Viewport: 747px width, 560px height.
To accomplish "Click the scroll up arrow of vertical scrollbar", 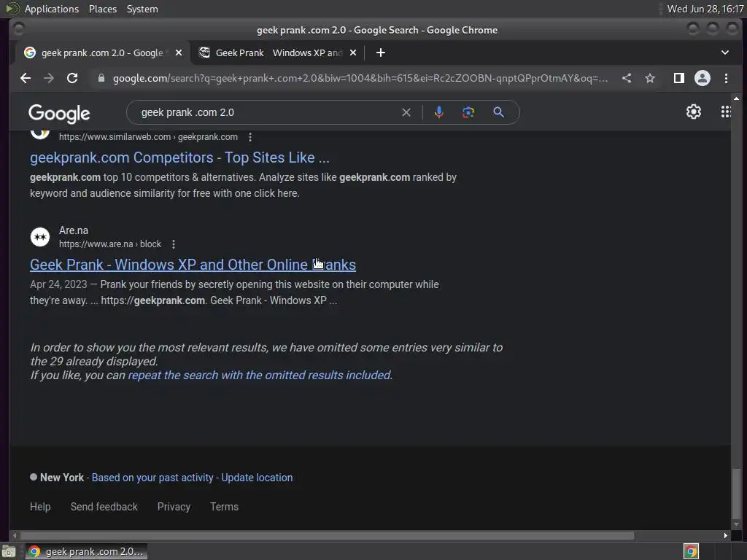I will point(737,98).
